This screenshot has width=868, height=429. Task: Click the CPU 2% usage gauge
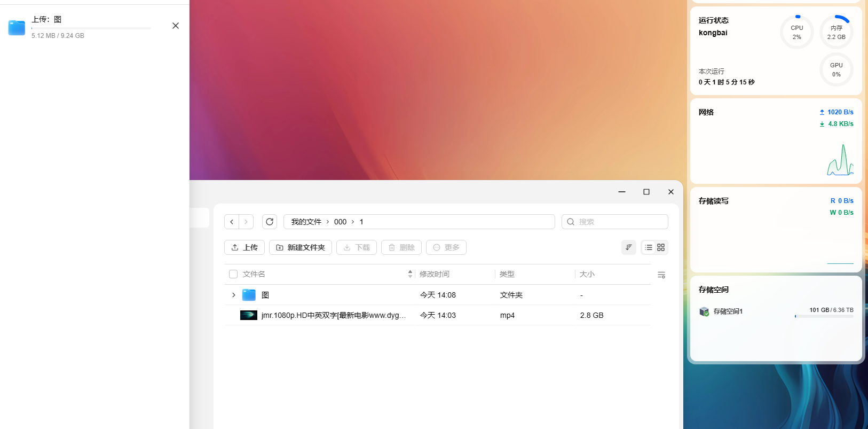[797, 32]
